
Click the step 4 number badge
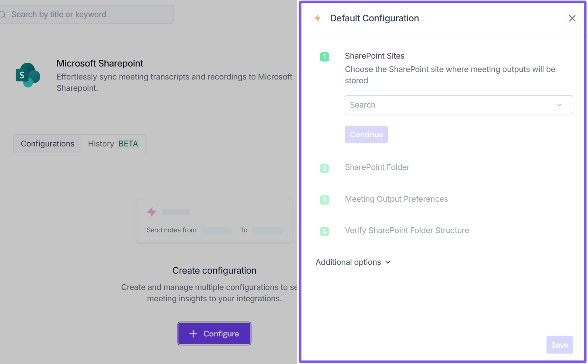(325, 231)
